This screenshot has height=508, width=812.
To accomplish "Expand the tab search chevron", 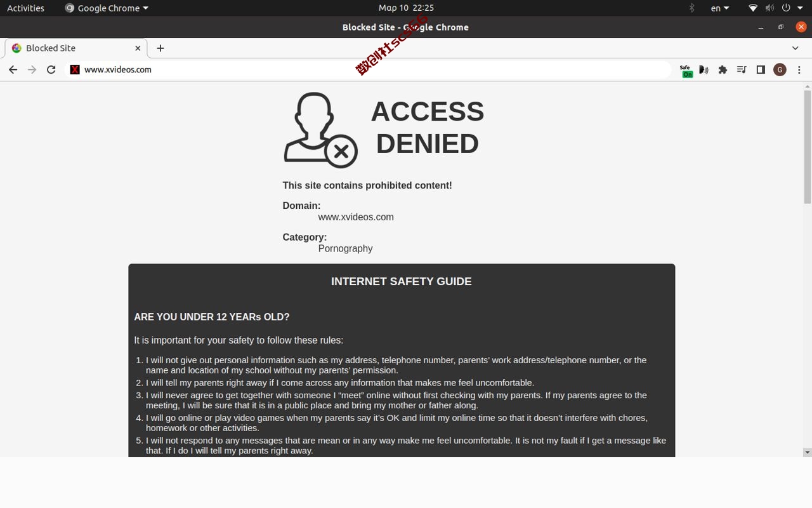I will [x=796, y=48].
